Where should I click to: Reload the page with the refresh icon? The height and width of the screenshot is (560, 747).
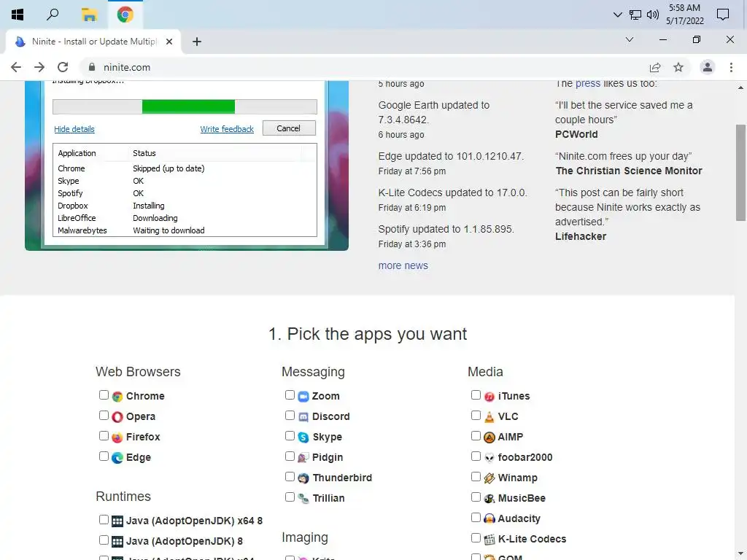pyautogui.click(x=63, y=67)
